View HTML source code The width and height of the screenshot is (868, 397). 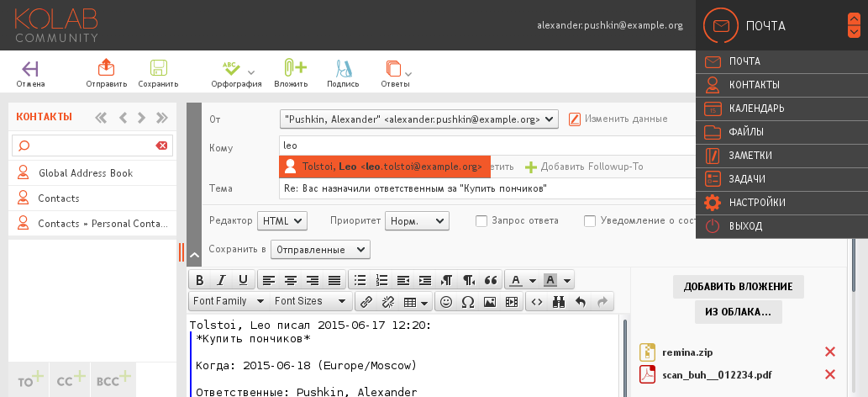click(x=537, y=302)
